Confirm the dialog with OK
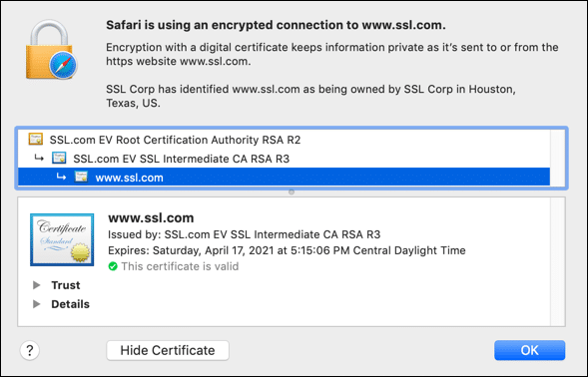The height and width of the screenshot is (377, 588). [x=529, y=350]
